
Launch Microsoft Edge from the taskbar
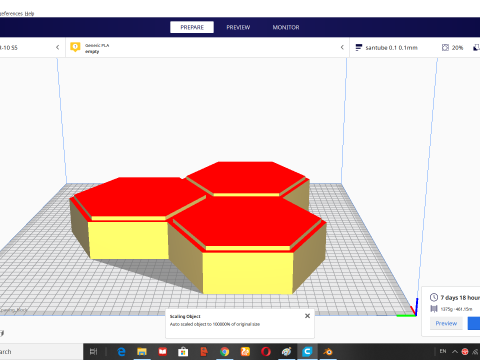[121, 352]
